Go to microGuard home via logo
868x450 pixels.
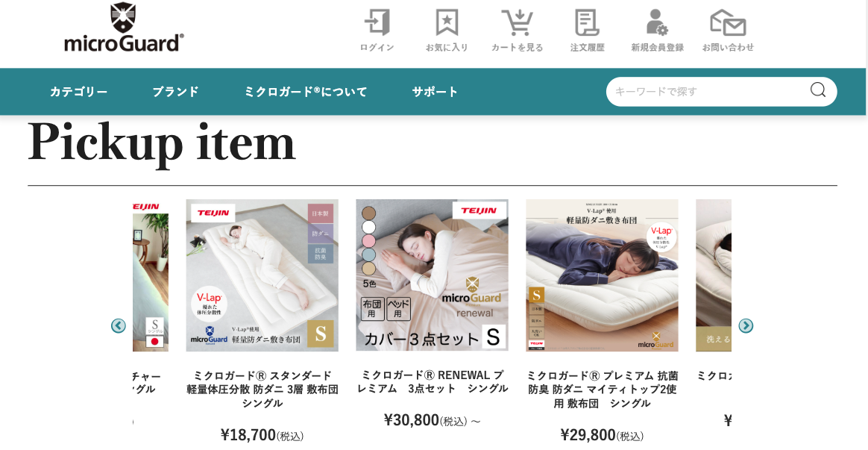tap(124, 27)
